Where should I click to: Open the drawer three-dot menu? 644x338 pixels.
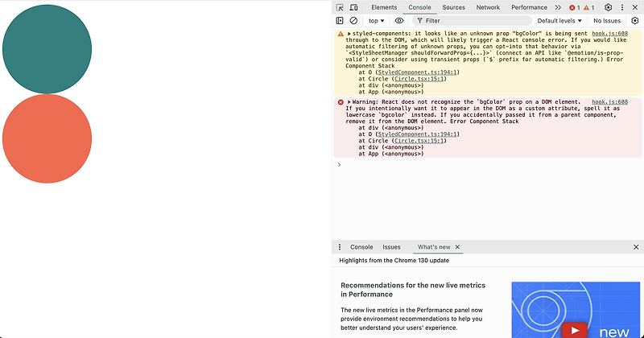pos(340,247)
